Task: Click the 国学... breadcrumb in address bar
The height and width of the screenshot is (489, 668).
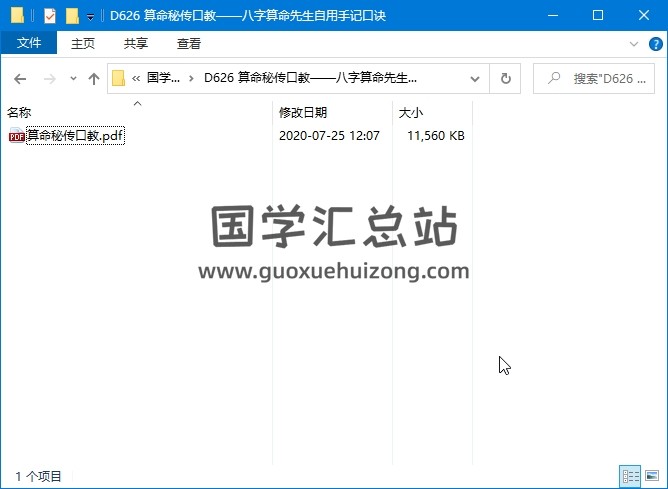Action: 164,78
